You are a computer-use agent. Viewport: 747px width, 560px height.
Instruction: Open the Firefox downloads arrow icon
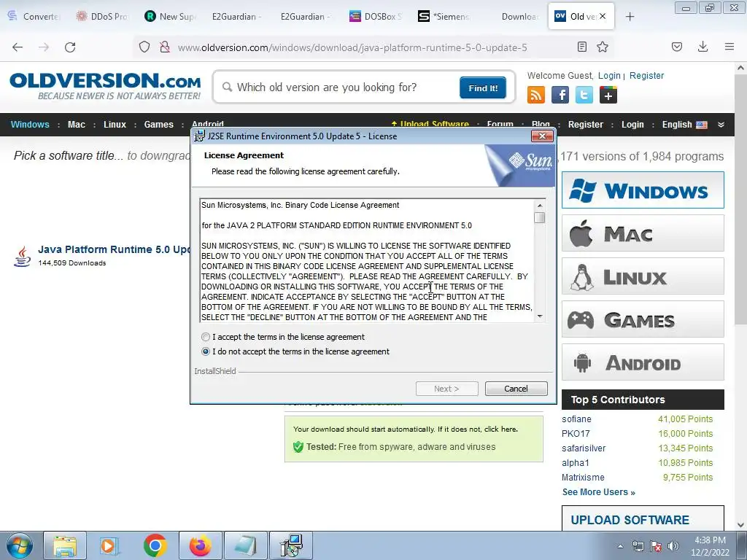click(703, 47)
